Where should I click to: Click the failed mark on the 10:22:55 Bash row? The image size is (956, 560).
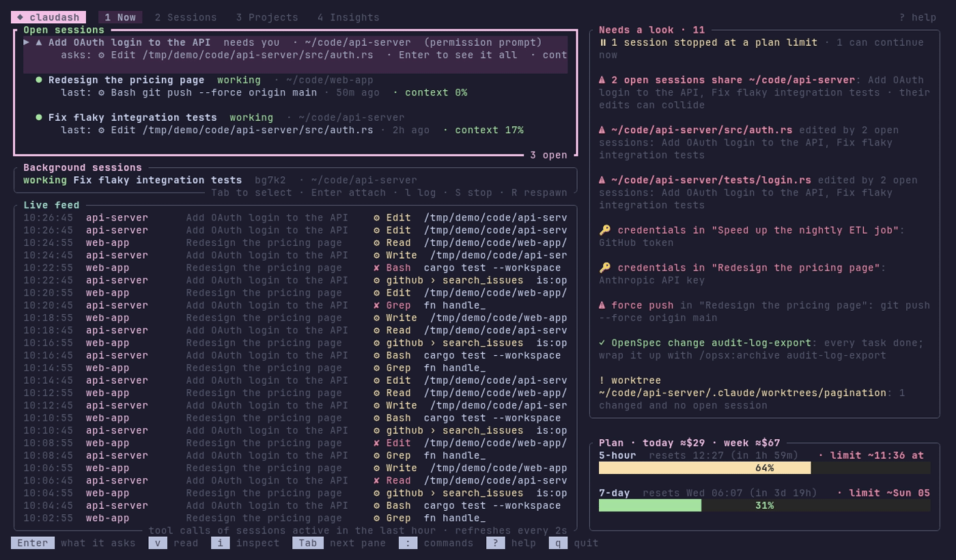tap(377, 268)
